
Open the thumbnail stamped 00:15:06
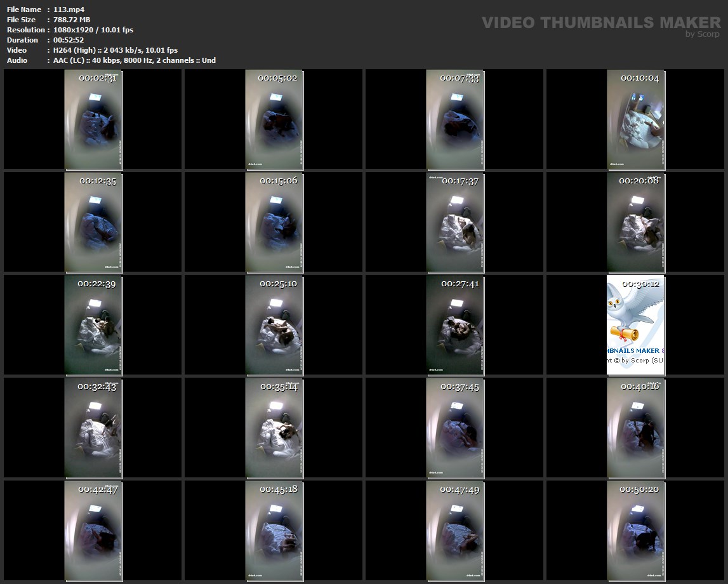point(274,222)
